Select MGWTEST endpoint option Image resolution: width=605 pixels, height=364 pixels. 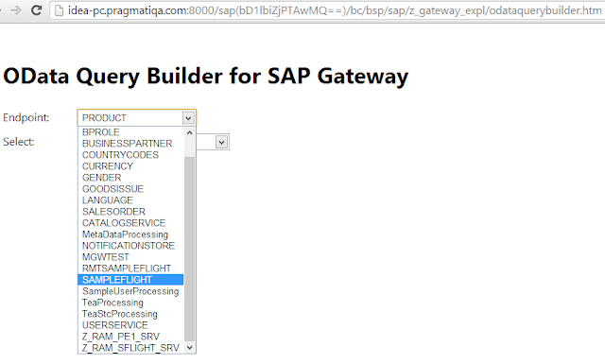(130, 257)
